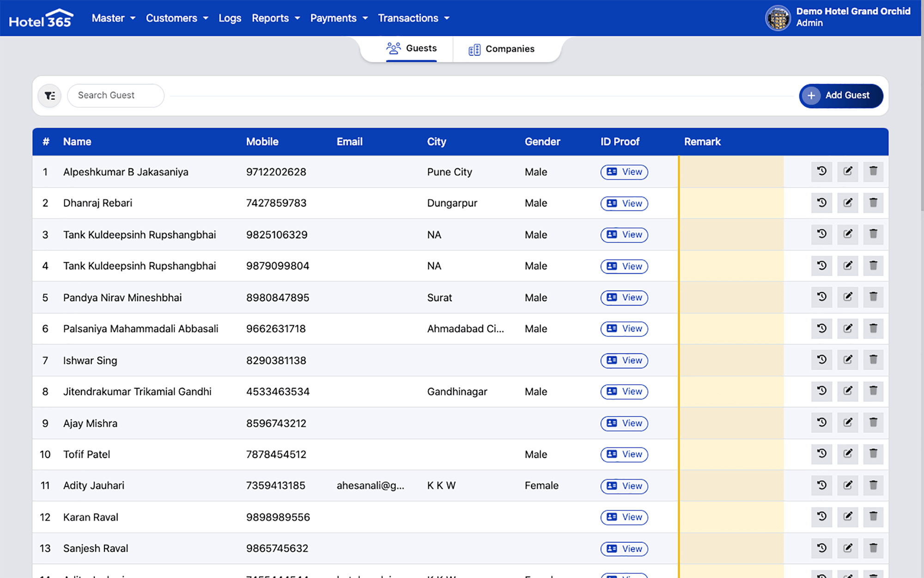
Task: Delete guest Pandya Nirav Mineshbhai
Action: click(873, 297)
